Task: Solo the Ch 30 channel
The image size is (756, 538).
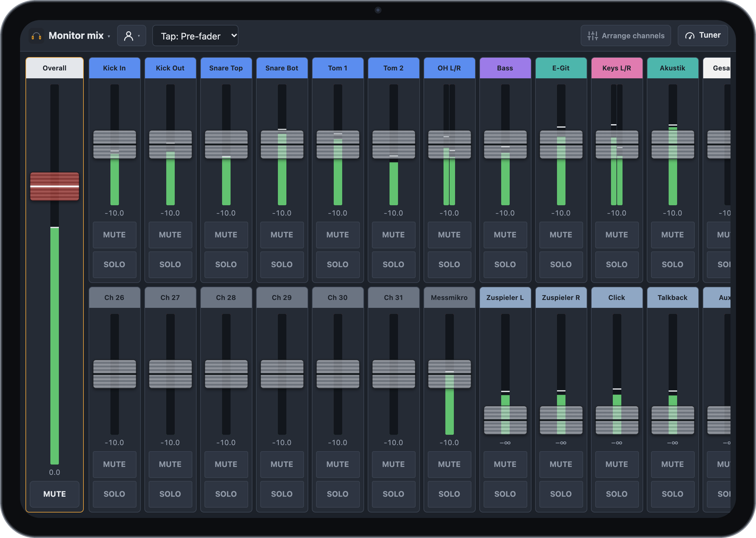Action: point(338,494)
